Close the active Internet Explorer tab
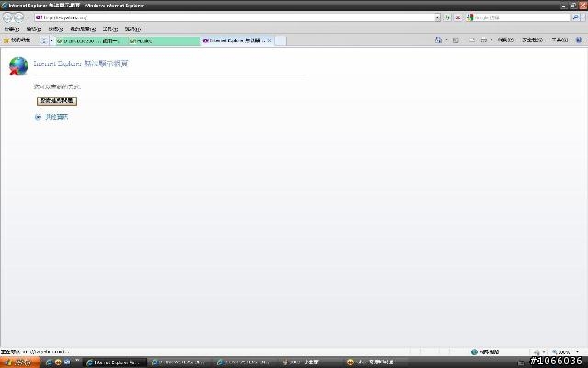 (x=269, y=40)
